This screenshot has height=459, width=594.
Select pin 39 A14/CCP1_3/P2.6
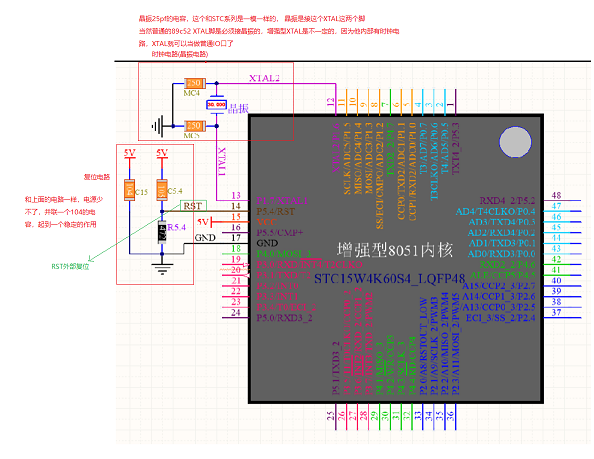[499, 296]
